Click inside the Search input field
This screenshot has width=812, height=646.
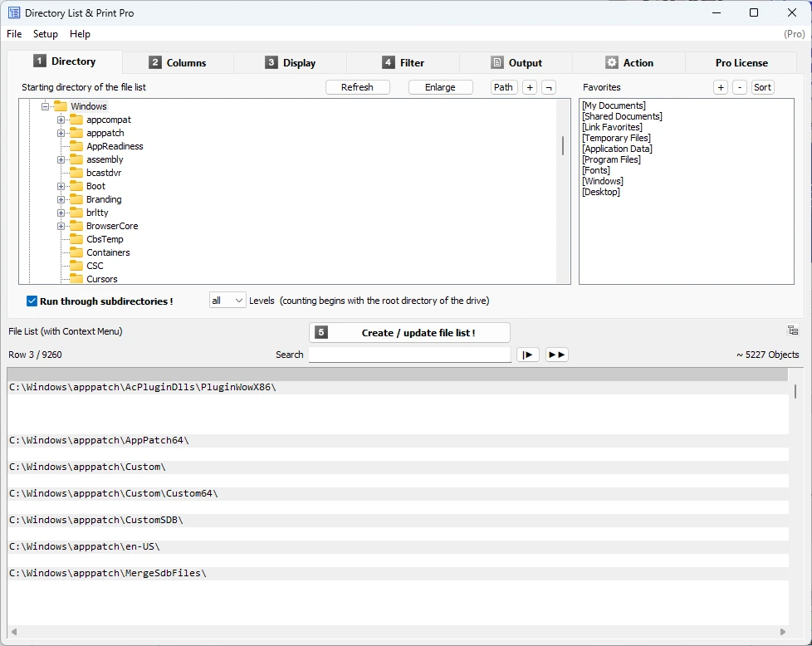(409, 355)
